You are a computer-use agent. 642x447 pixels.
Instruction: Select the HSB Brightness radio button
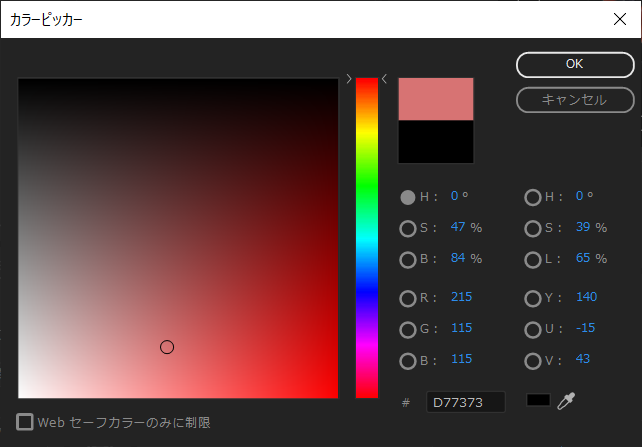click(x=408, y=259)
